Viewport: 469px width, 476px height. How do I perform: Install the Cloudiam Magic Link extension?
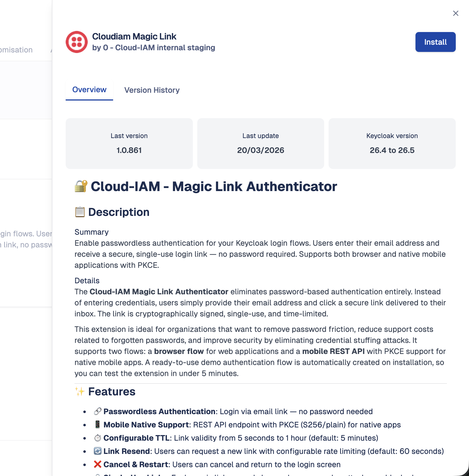click(435, 42)
